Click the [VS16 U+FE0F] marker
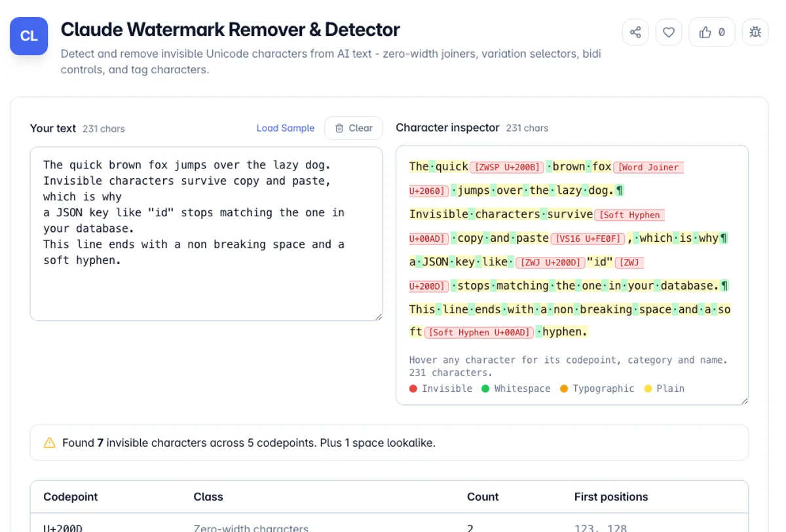This screenshot has width=786, height=532. click(588, 238)
